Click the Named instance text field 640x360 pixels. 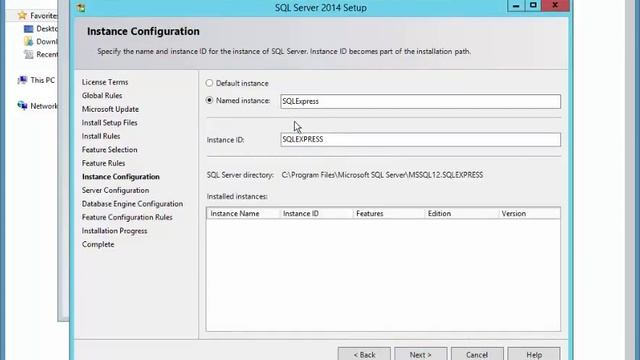click(x=420, y=101)
